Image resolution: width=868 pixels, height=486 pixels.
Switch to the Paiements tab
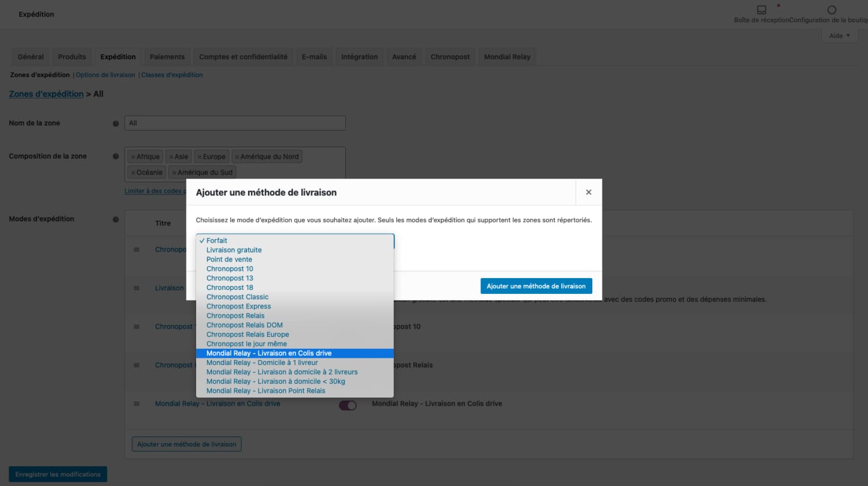click(x=167, y=57)
